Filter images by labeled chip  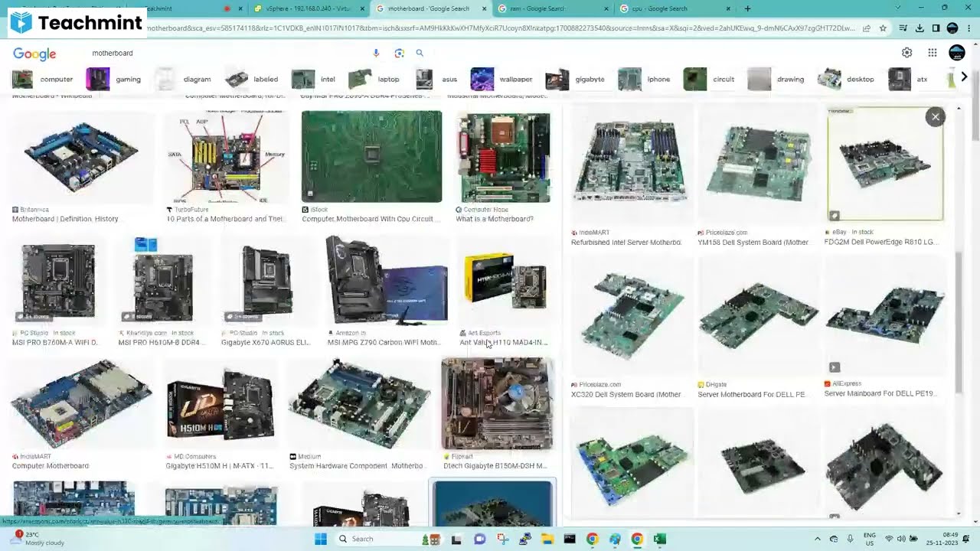click(252, 79)
